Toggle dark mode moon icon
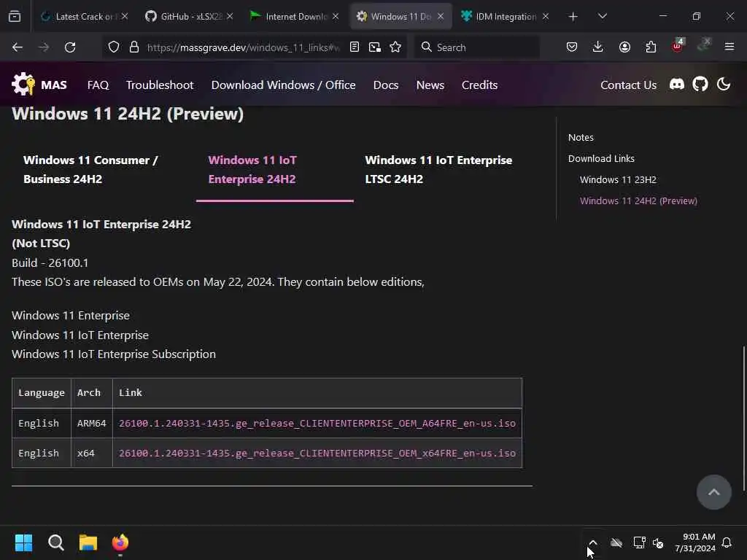The height and width of the screenshot is (560, 747). coord(724,85)
